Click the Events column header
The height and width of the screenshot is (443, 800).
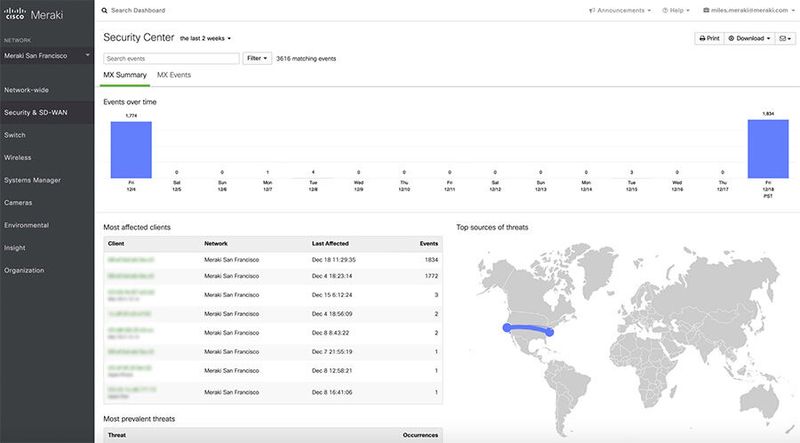(429, 243)
